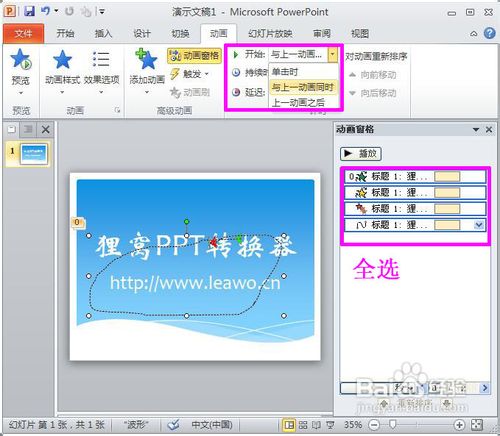This screenshot has width=500, height=436.
Task: Click the zoom slider handle
Action: (x=393, y=425)
